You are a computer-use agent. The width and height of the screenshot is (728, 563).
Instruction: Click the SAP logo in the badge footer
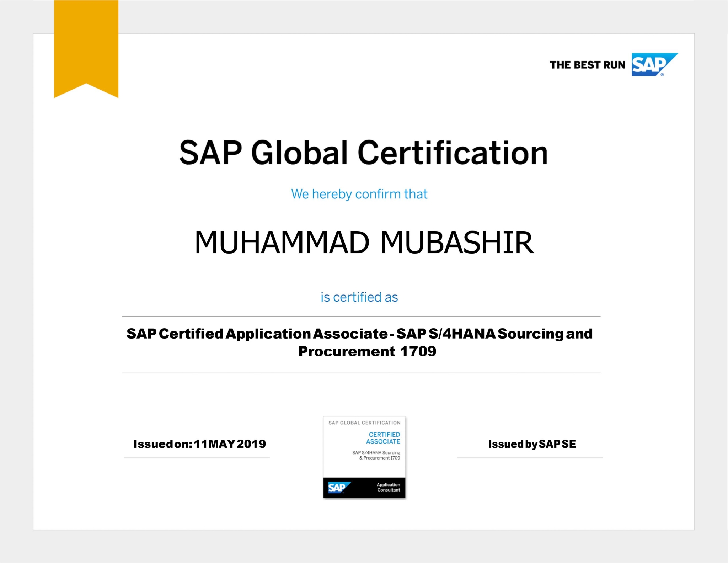pyautogui.click(x=339, y=487)
